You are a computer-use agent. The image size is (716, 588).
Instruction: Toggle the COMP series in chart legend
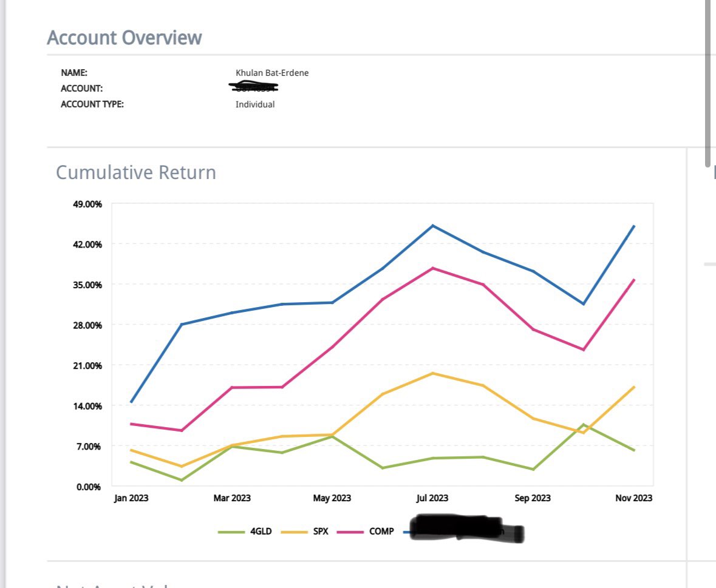coord(366,532)
